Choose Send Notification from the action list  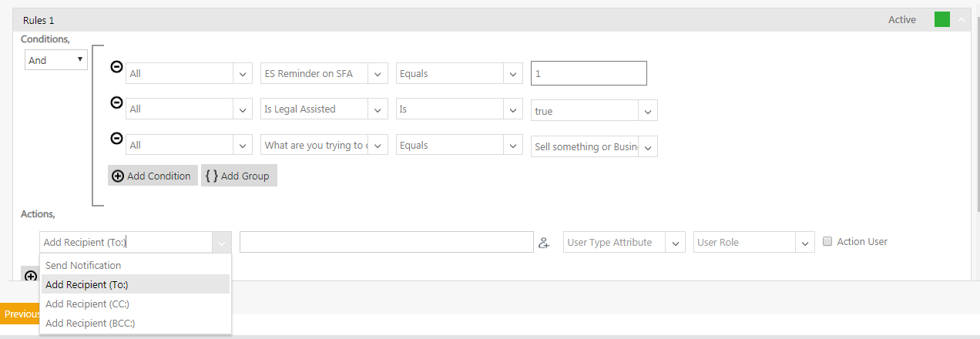click(83, 265)
